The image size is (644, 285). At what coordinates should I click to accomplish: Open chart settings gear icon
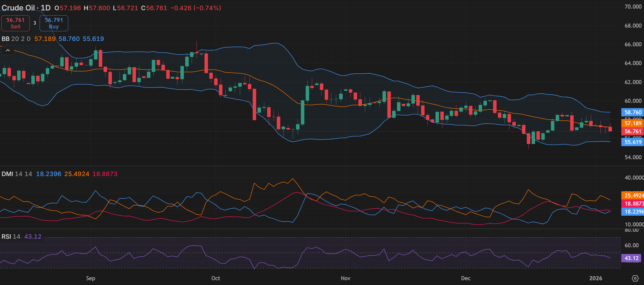point(635,279)
